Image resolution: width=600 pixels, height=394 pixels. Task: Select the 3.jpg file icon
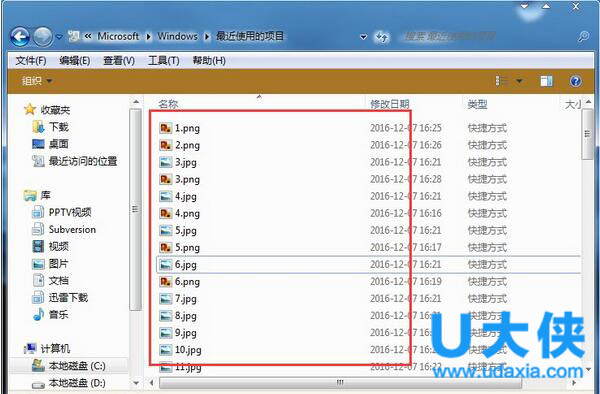pos(166,162)
